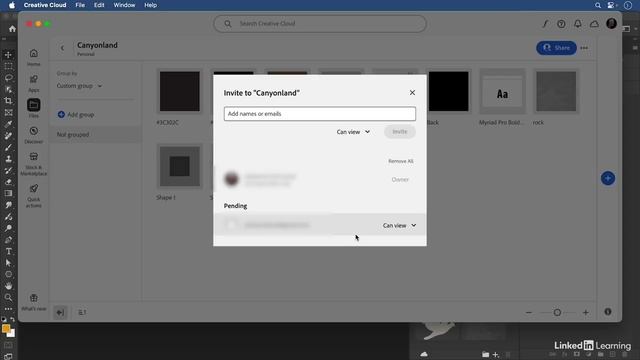Open the Help menu
640x360 pixels.
[x=150, y=5]
